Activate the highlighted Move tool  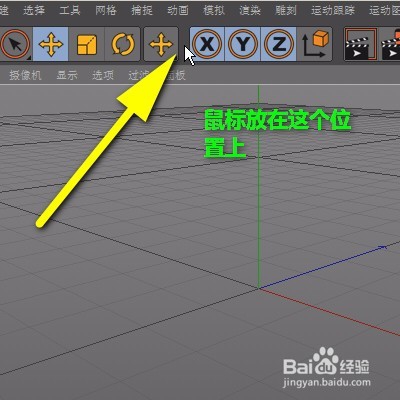tap(51, 44)
